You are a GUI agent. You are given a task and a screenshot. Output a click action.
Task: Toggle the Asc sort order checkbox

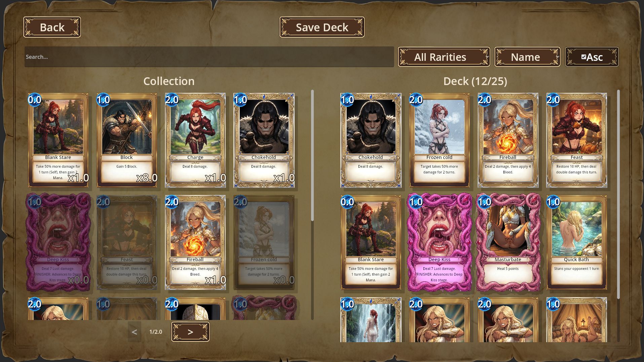pos(583,57)
